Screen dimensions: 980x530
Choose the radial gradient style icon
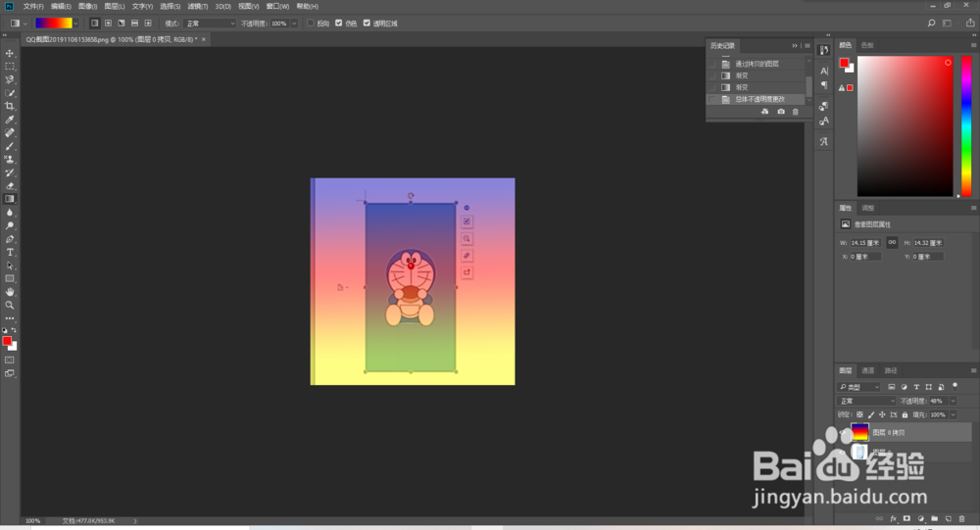click(108, 24)
